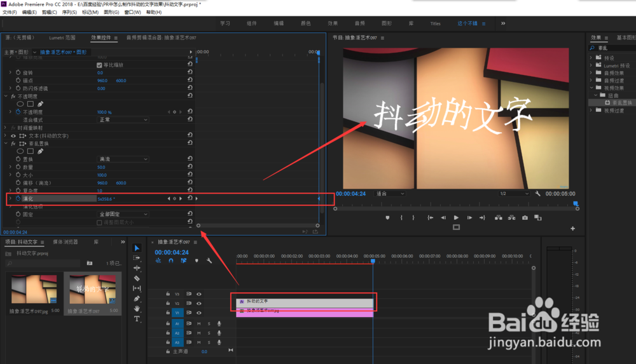
Task: Toggle linked selection in timeline
Action: [184, 260]
